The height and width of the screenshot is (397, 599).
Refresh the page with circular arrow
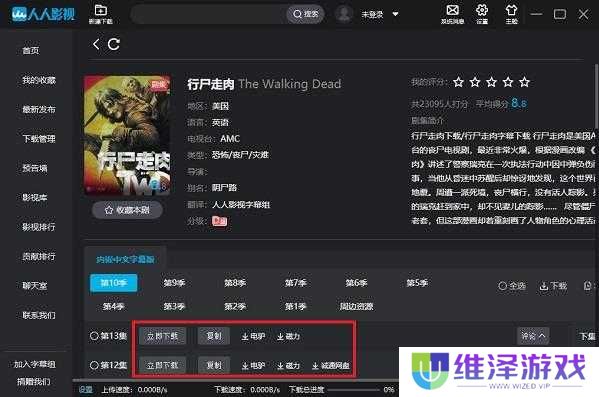tap(113, 44)
